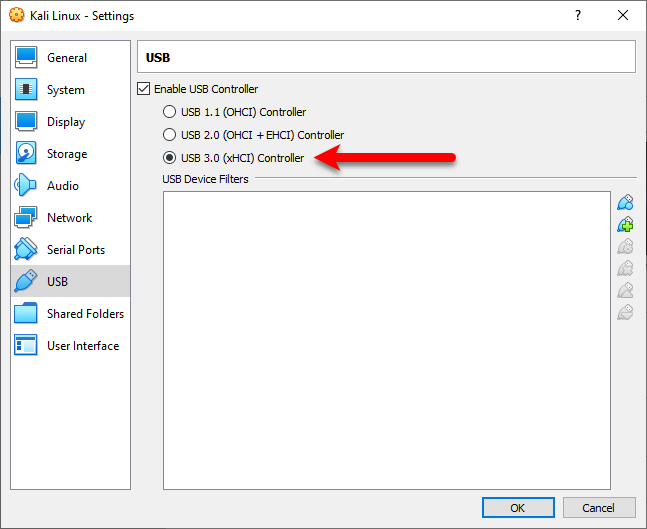Switch to System settings label
Image resolution: width=647 pixels, height=529 pixels.
(x=66, y=90)
